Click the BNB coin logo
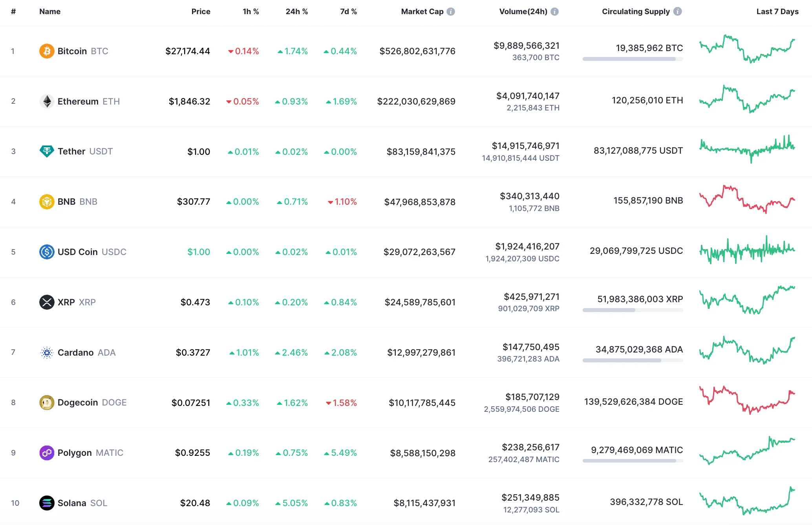The width and height of the screenshot is (812, 525). click(47, 202)
